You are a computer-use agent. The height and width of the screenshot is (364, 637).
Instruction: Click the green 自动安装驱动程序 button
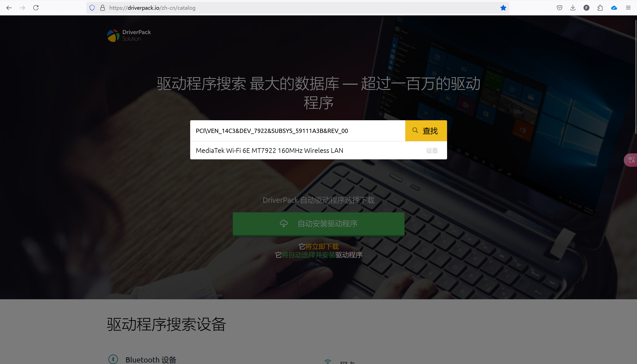point(319,224)
